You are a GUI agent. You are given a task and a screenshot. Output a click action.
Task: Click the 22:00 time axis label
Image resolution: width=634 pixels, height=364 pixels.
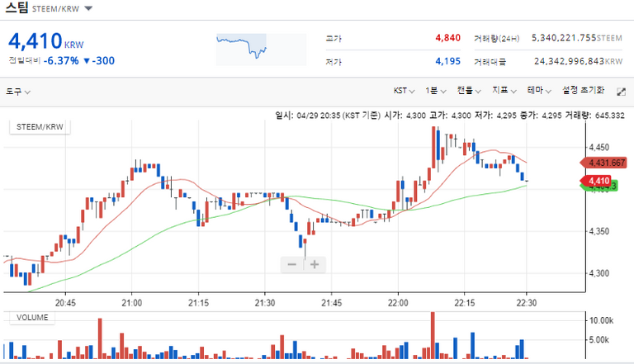(x=398, y=303)
